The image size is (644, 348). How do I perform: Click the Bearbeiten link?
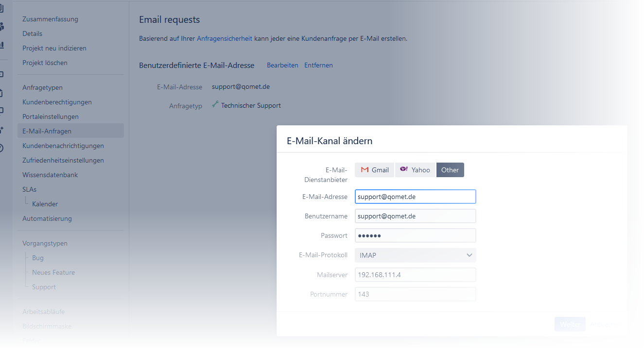pyautogui.click(x=282, y=65)
